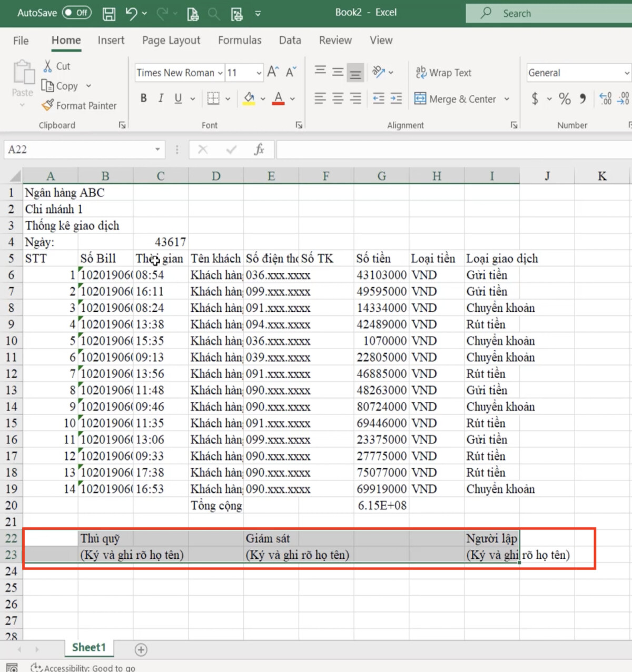Click Merge & Center
The height and width of the screenshot is (672, 632).
(456, 99)
